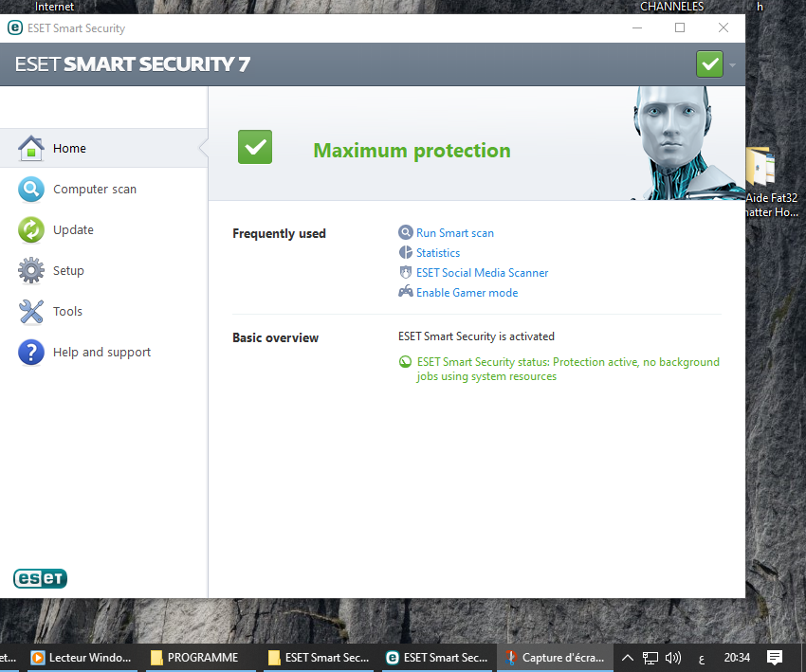Click the 'Frequently used' heading

[x=279, y=234]
